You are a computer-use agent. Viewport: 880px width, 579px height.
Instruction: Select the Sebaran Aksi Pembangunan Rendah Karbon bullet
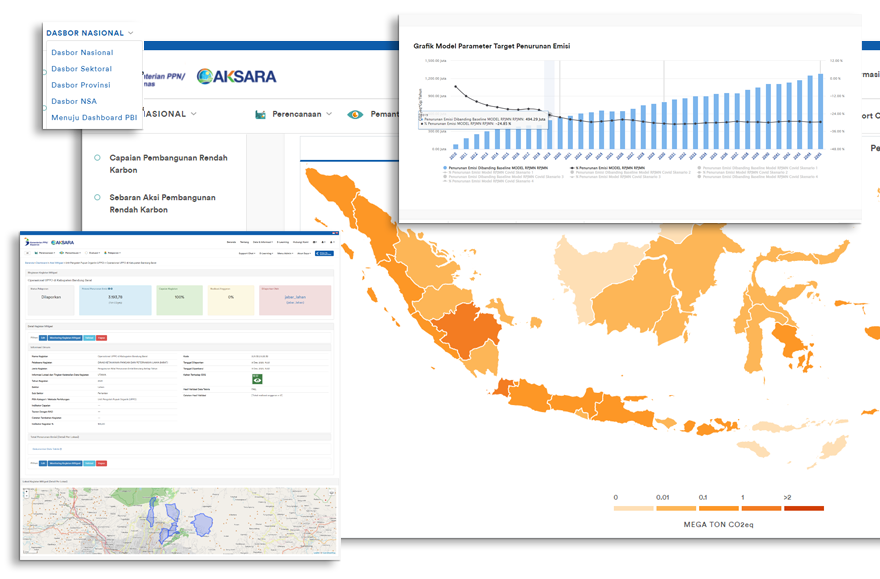97,197
